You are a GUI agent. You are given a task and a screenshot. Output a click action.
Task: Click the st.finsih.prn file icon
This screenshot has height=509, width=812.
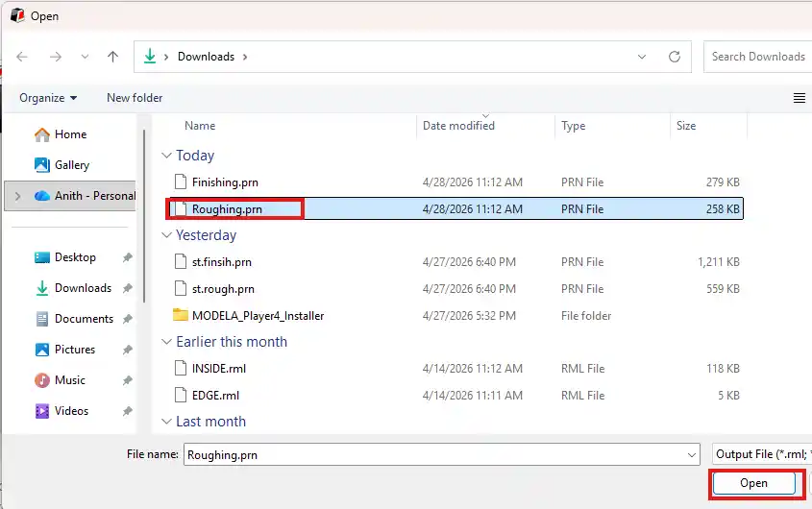point(181,261)
